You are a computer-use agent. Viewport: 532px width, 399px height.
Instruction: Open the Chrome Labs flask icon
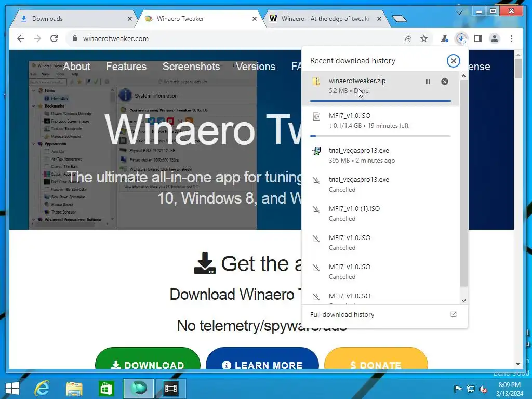point(445,38)
